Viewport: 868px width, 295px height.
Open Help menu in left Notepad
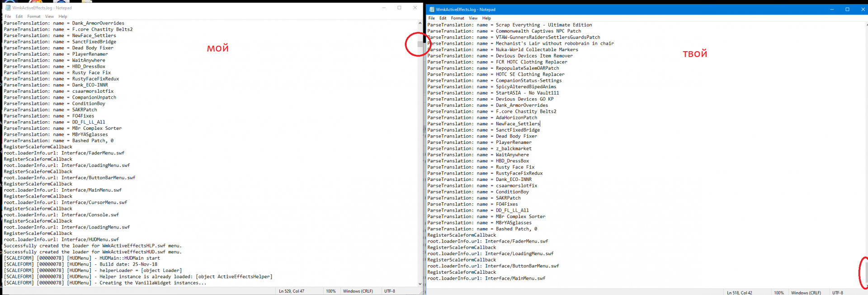click(63, 16)
